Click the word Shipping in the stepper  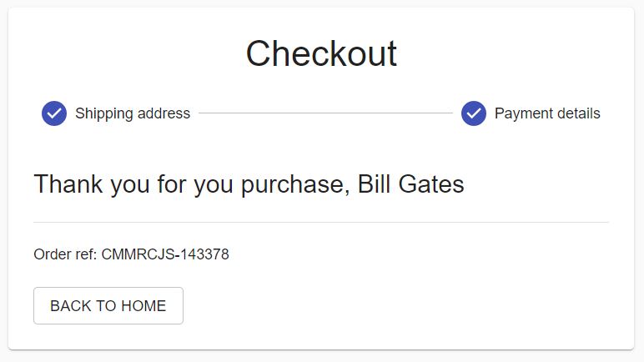coord(104,113)
